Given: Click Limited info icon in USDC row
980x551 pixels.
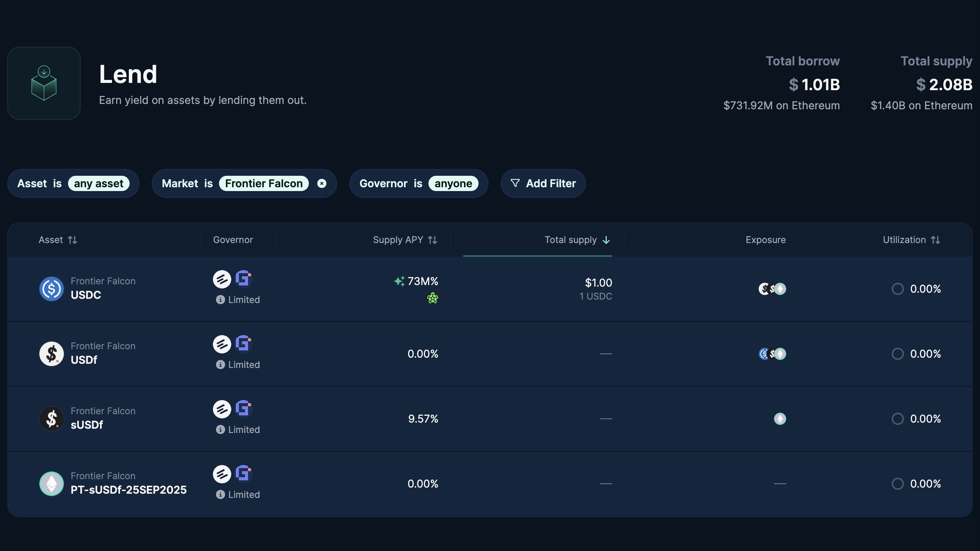Looking at the screenshot, I should click(x=220, y=300).
